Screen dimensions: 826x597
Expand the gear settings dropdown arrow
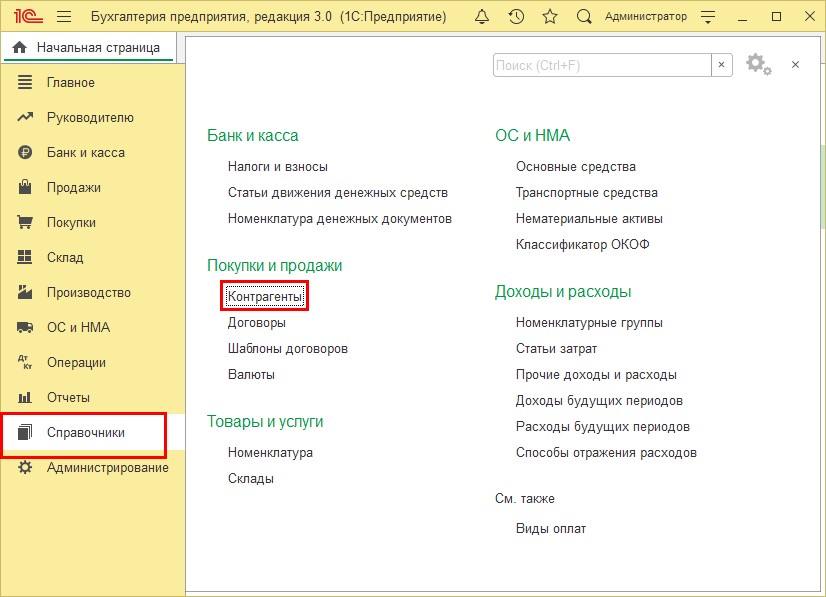click(768, 70)
